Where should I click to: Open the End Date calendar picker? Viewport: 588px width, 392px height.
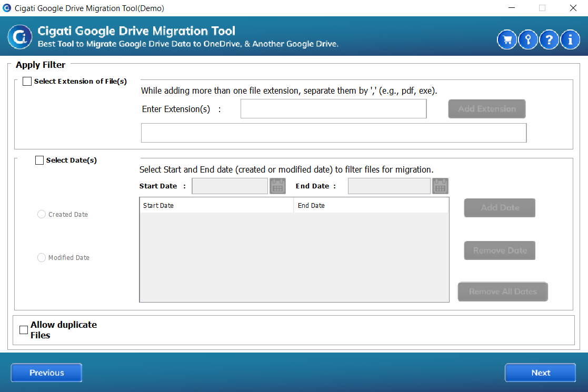[440, 186]
